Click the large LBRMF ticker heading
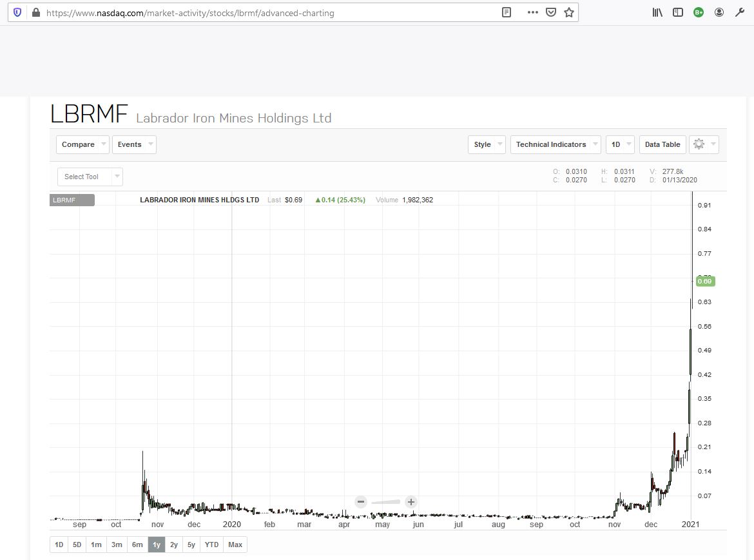754x560 pixels. (89, 114)
